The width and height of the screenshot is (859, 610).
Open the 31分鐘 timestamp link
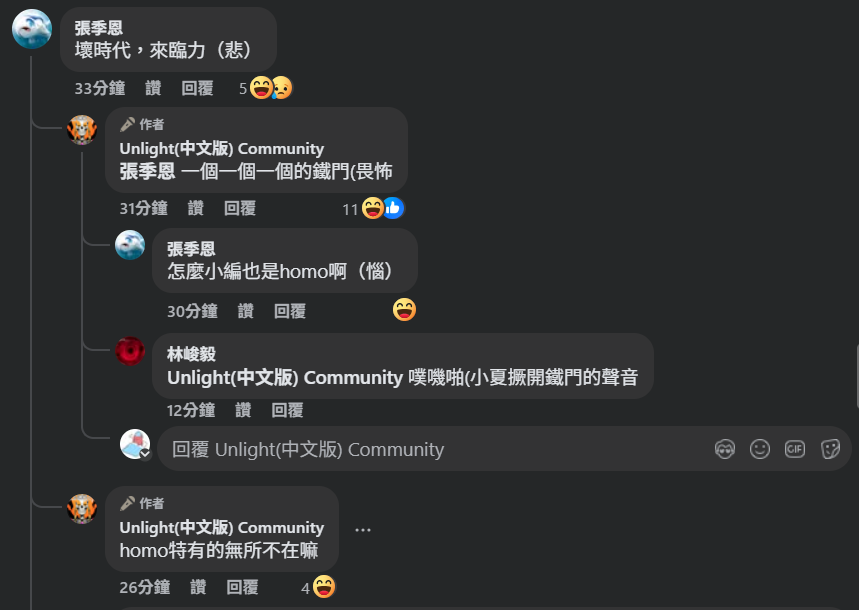(144, 208)
